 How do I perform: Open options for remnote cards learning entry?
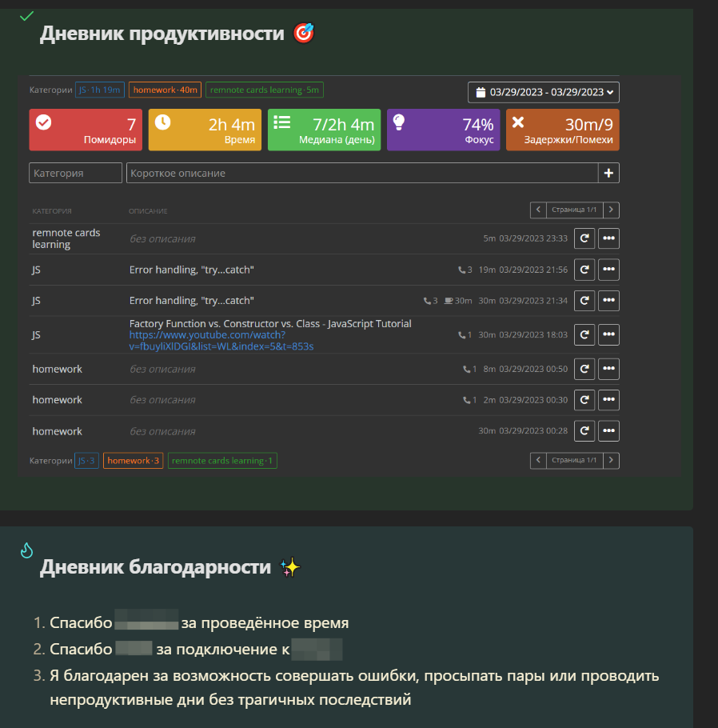click(x=608, y=238)
